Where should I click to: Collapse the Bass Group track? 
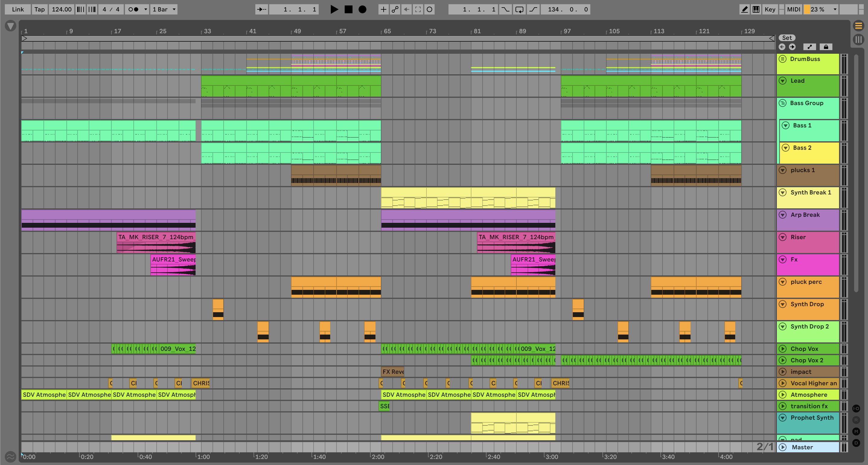[782, 103]
